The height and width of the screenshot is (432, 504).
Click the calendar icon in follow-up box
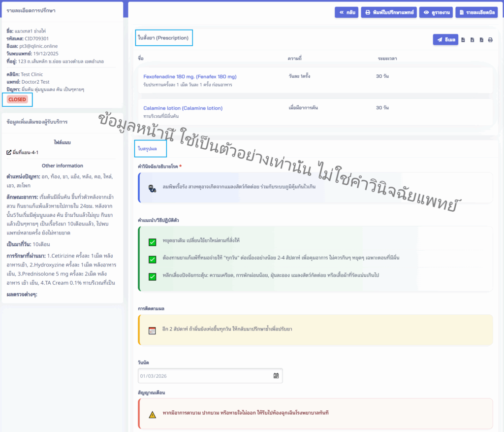tap(152, 330)
